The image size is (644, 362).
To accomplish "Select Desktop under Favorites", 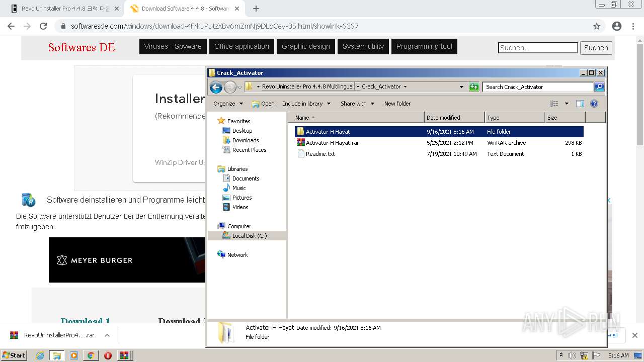I will [242, 131].
